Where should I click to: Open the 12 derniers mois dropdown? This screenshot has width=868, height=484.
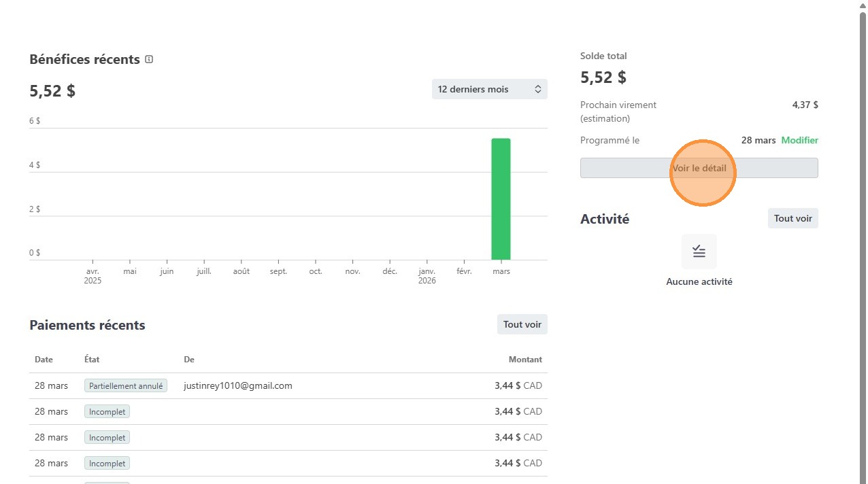(x=489, y=89)
